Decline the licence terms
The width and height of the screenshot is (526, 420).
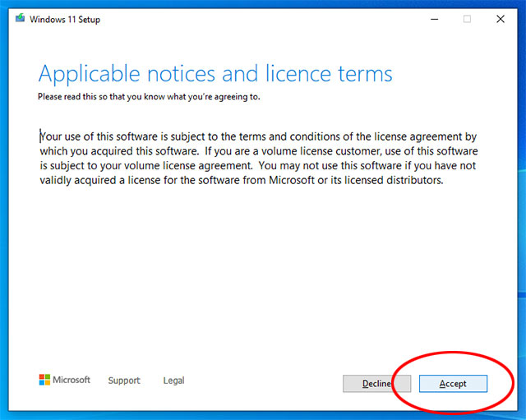[376, 384]
